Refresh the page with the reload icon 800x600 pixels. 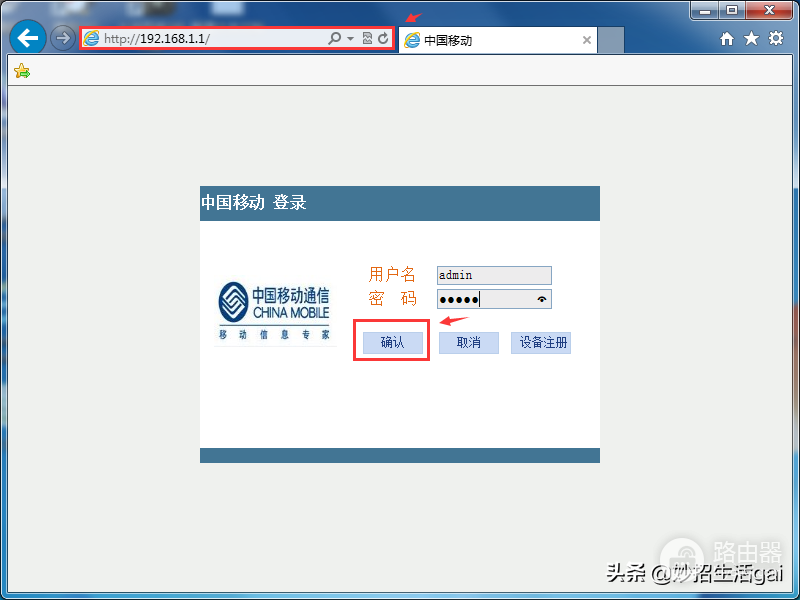(383, 38)
